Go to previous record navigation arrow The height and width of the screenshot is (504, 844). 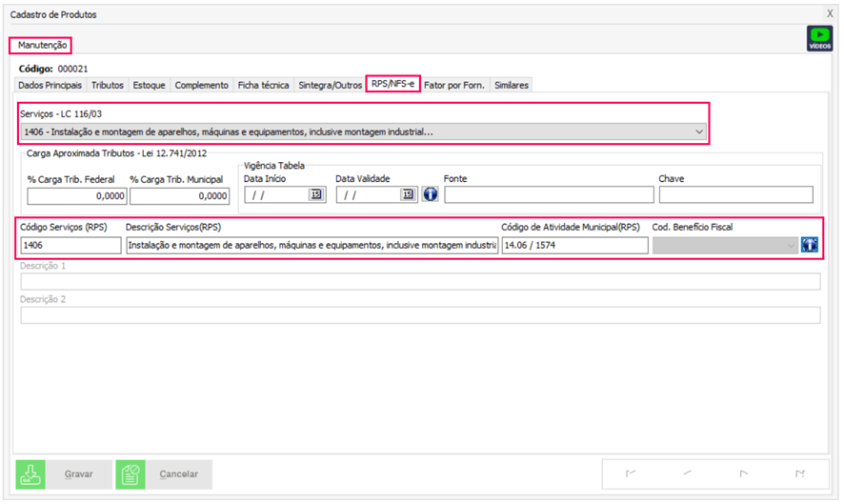pos(687,474)
